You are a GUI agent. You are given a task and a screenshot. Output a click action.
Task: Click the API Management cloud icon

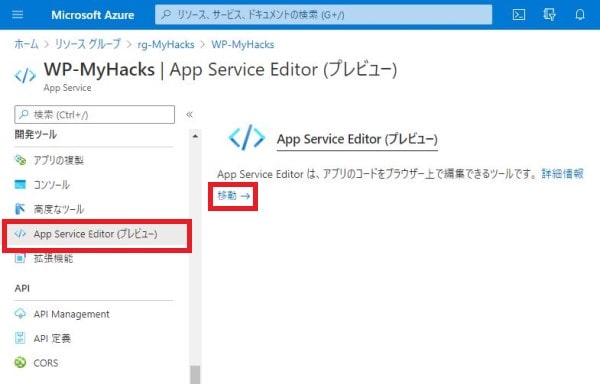click(x=20, y=314)
